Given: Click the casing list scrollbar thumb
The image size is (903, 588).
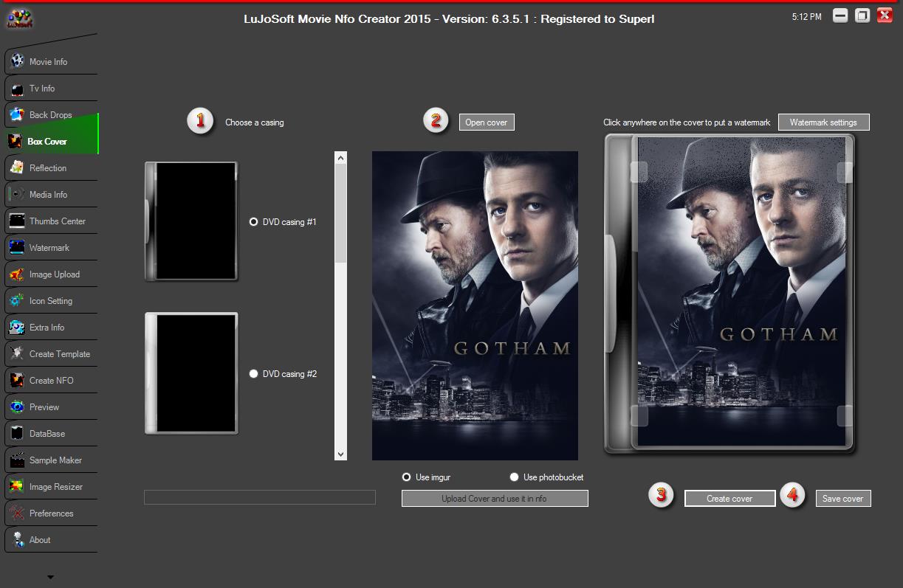Looking at the screenshot, I should (340, 213).
